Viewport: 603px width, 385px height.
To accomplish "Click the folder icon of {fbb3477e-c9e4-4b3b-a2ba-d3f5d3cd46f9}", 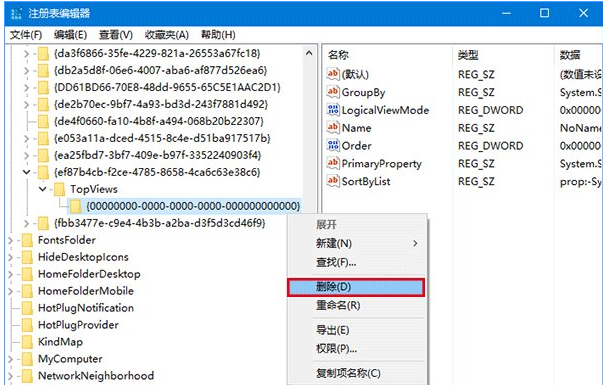I will pyautogui.click(x=43, y=223).
